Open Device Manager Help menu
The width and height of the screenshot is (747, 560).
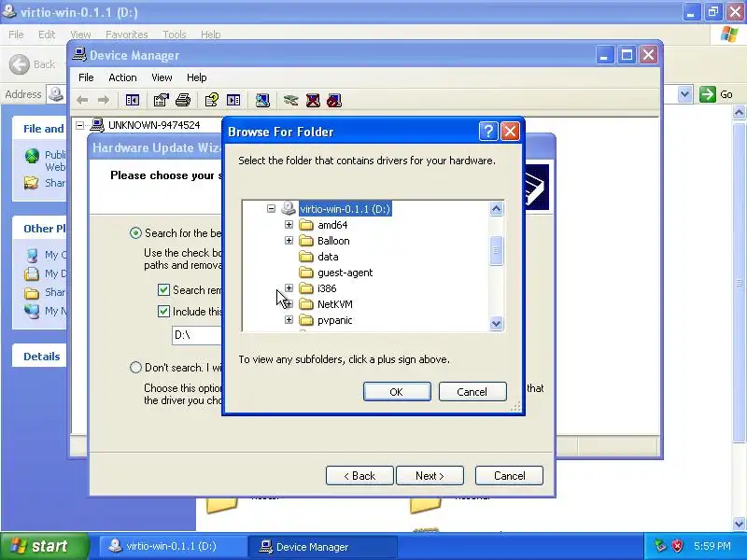click(196, 77)
